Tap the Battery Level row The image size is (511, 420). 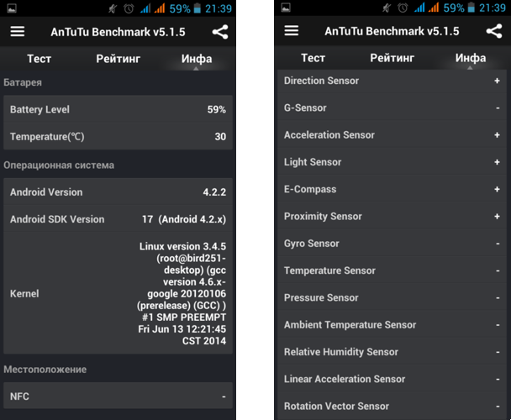tap(118, 109)
